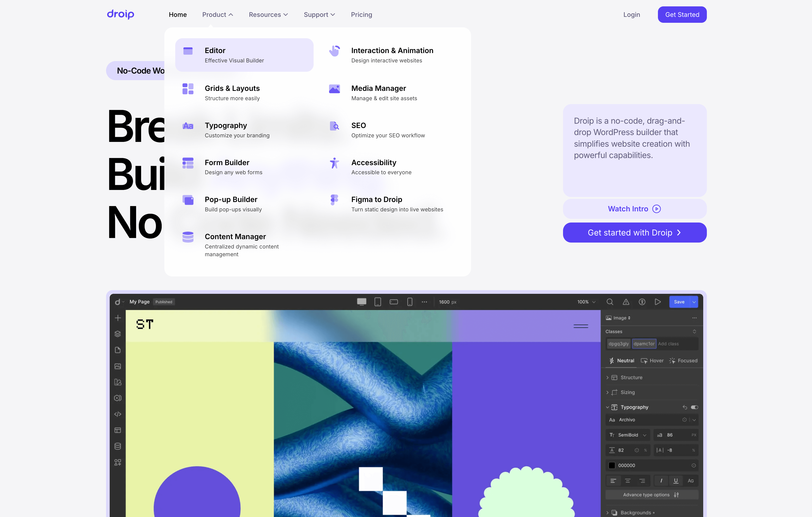Toggle italic text style
This screenshot has width=812, height=517.
661,481
